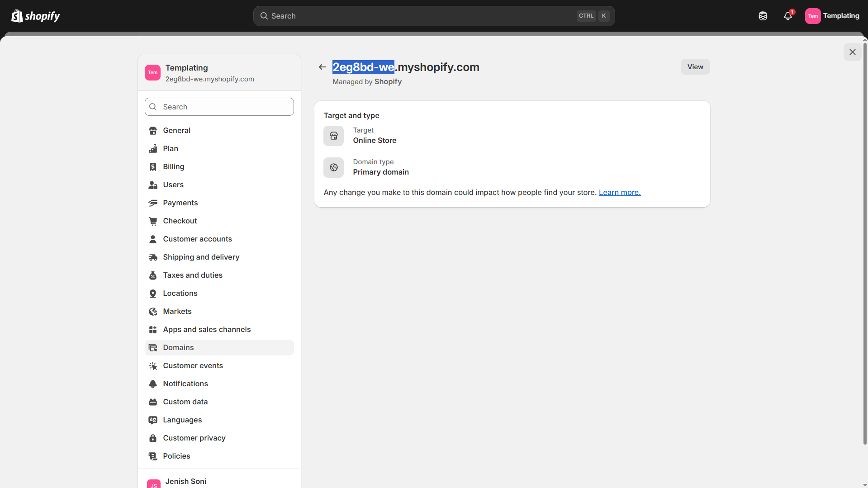Click the Custom data icon

coord(153,402)
